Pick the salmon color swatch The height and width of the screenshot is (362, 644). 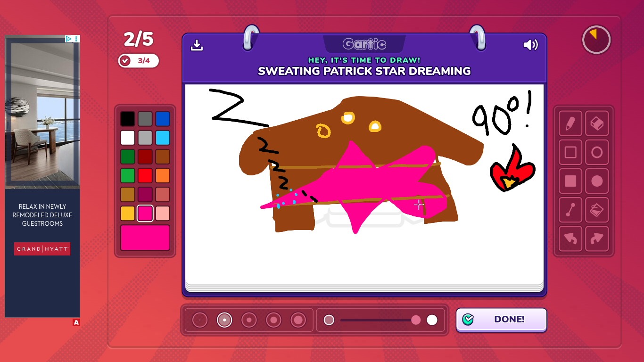(x=163, y=194)
